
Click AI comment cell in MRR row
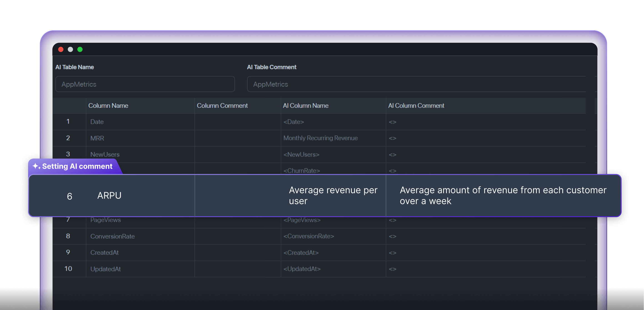click(486, 138)
